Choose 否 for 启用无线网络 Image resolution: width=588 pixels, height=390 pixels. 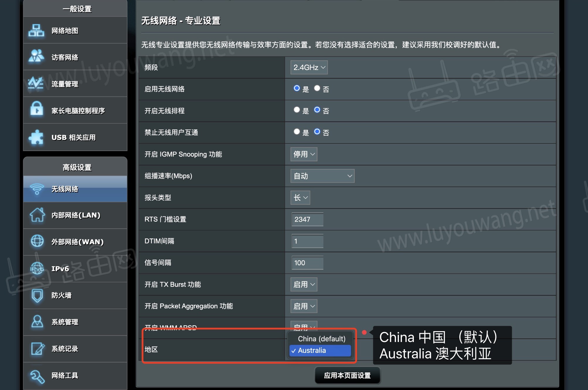click(317, 88)
